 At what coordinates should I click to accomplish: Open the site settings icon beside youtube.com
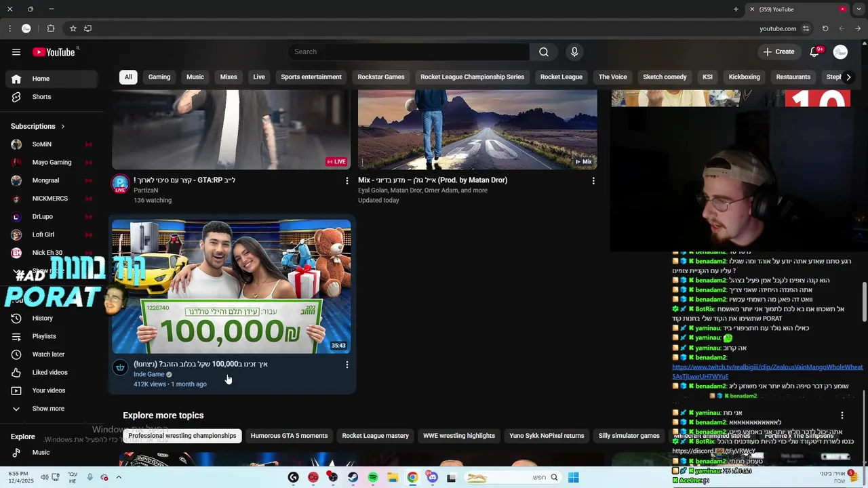point(806,28)
